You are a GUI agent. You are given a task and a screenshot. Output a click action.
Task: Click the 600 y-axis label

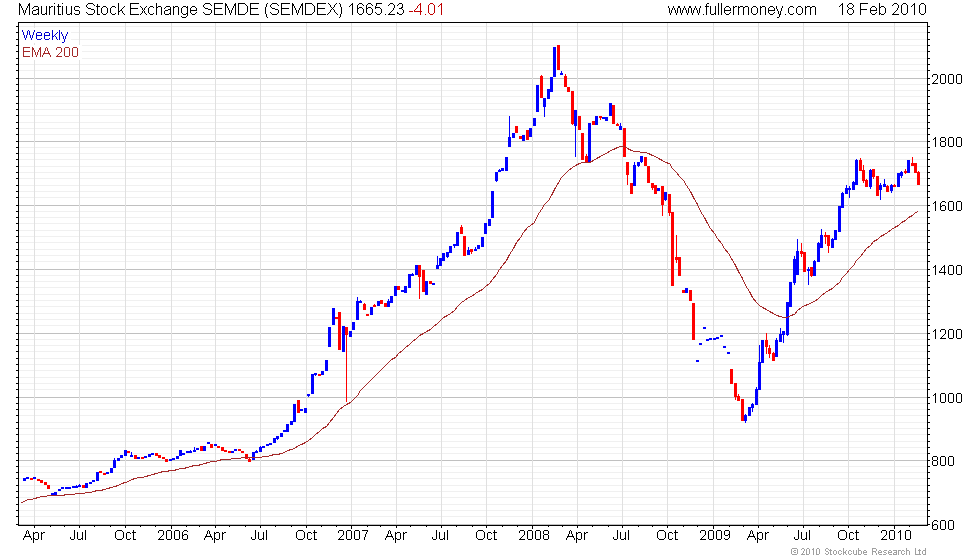[943, 526]
